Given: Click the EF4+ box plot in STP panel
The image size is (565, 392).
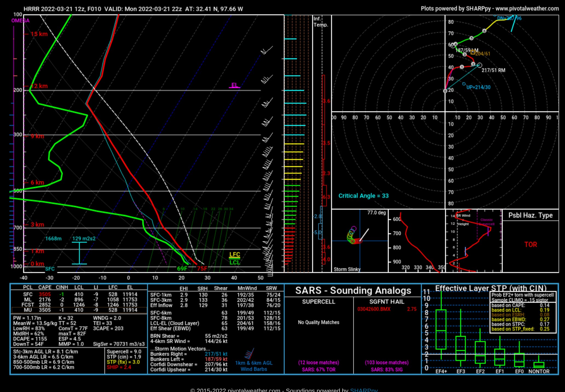Looking at the screenshot, I should tap(441, 329).
